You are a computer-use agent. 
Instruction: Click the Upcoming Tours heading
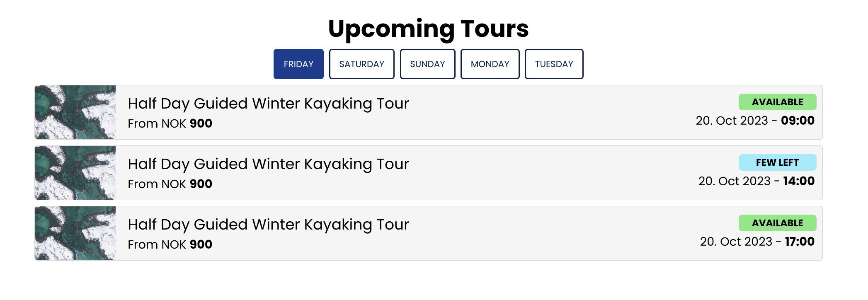tap(428, 29)
